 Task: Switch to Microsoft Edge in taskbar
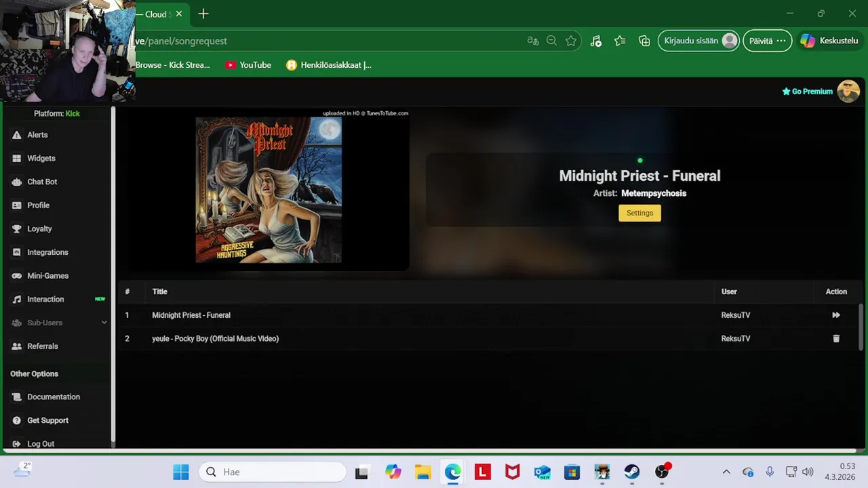(x=453, y=472)
